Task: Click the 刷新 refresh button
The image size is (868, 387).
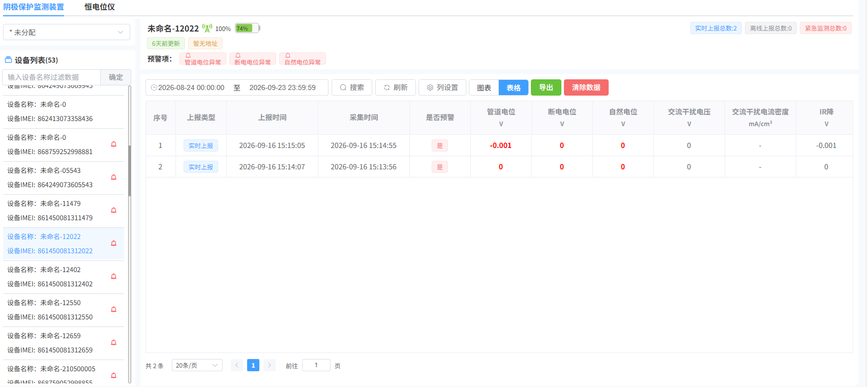Action: pyautogui.click(x=396, y=87)
